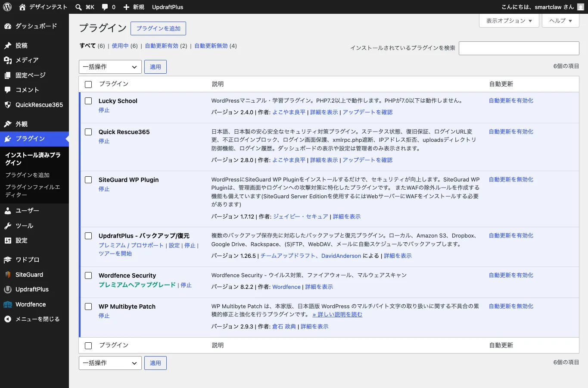The height and width of the screenshot is (388, 588).
Task: Open the ユーザー person icon in sidebar
Action: click(x=8, y=211)
